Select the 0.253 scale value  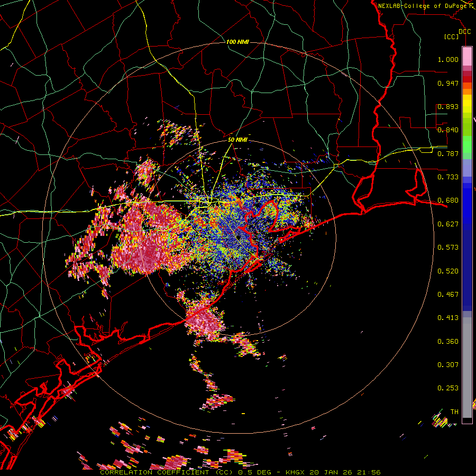point(448,388)
